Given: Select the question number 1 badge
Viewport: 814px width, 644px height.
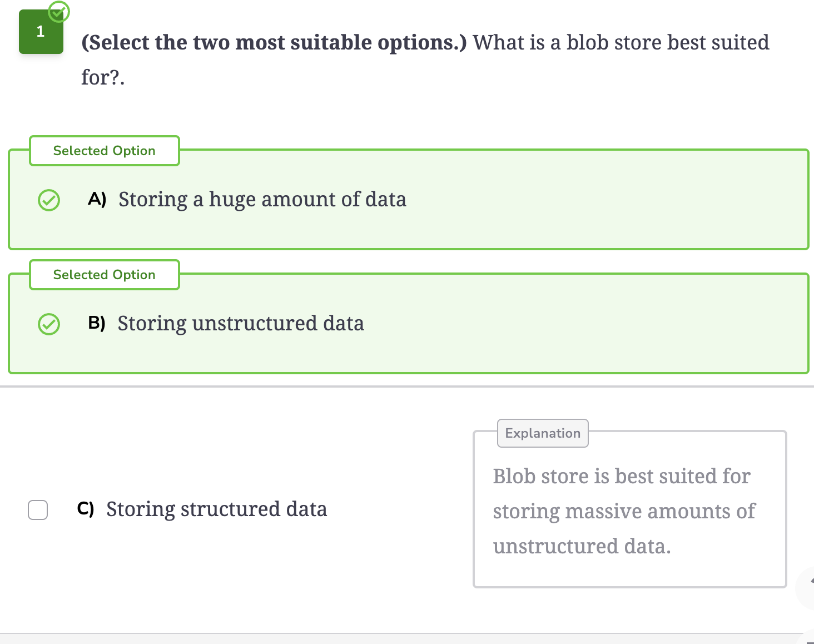Looking at the screenshot, I should click(x=41, y=32).
